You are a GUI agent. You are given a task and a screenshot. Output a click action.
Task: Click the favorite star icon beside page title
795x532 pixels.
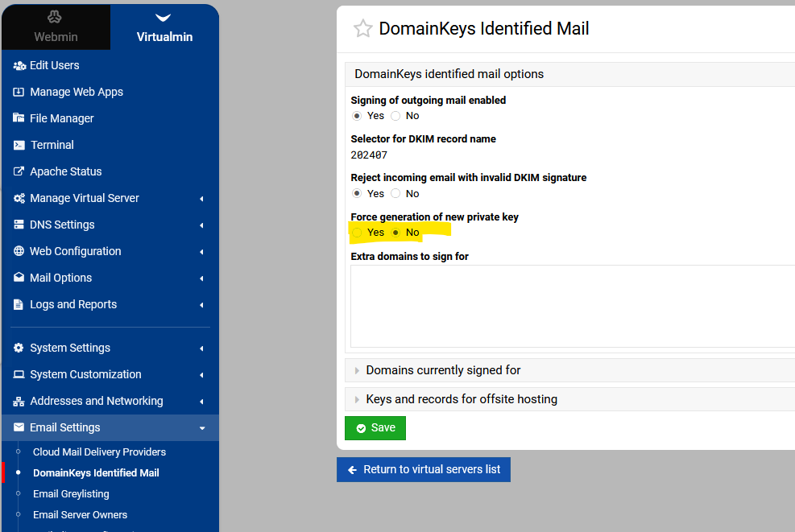pos(363,29)
